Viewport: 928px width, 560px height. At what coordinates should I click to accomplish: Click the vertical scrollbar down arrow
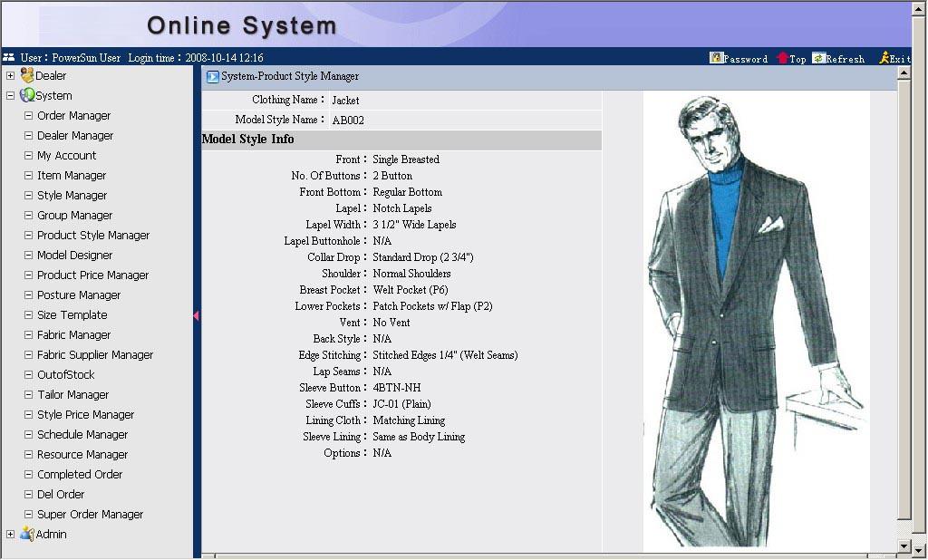904,546
